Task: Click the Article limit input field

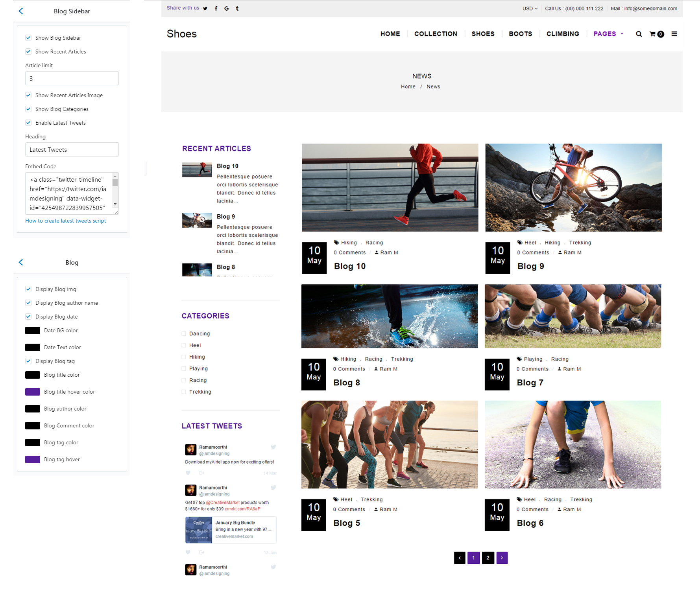Action: 72,78
